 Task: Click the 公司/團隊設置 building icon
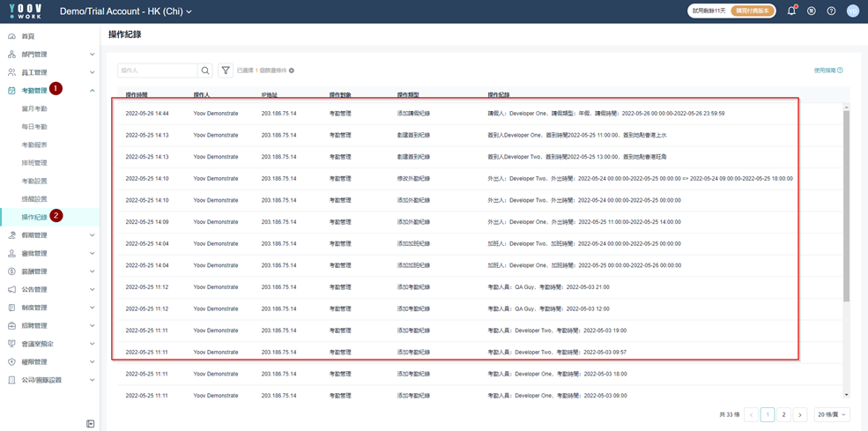click(x=11, y=380)
